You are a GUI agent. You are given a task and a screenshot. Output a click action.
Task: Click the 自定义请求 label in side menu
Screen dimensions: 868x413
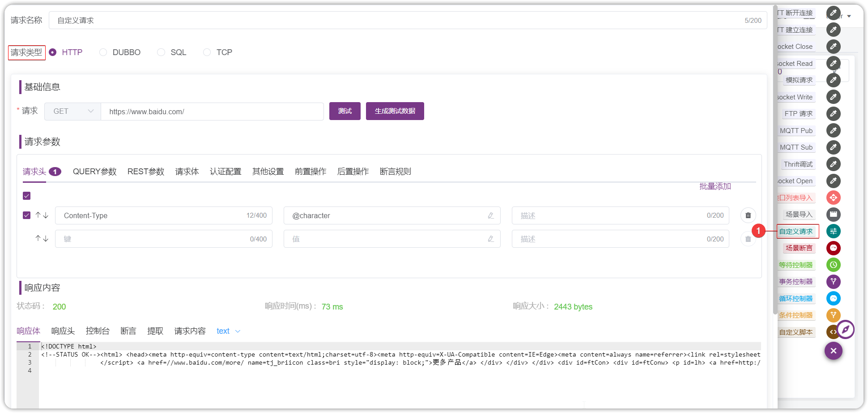tap(796, 231)
